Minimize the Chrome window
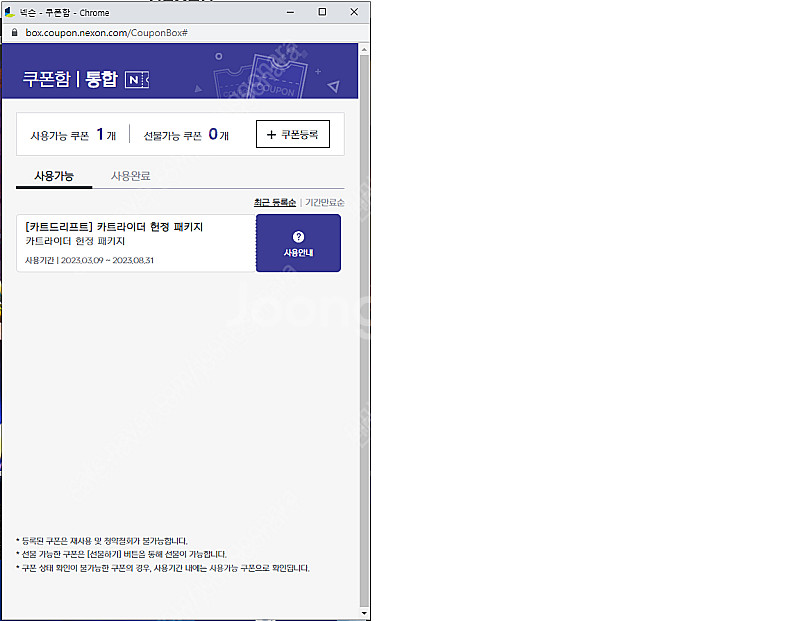 (x=290, y=12)
